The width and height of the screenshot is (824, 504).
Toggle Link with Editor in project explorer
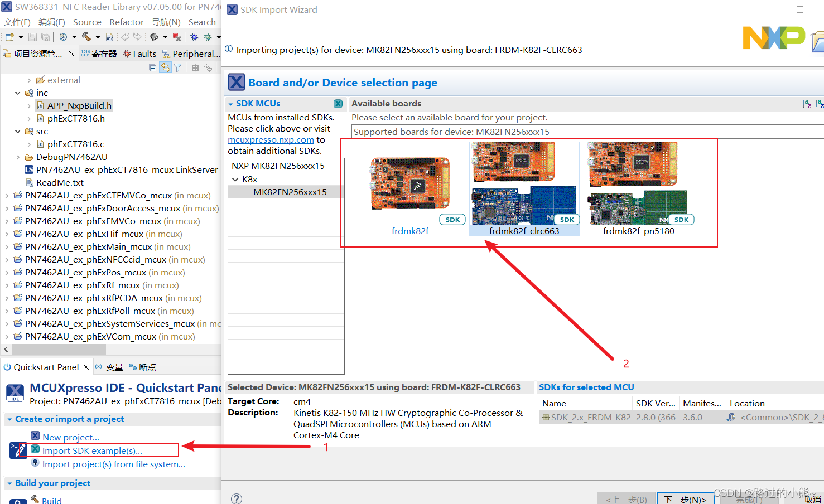[166, 67]
